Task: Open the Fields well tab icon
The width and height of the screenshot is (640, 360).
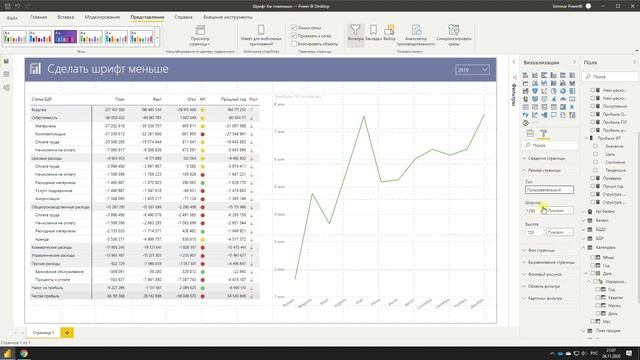Action: [x=530, y=133]
